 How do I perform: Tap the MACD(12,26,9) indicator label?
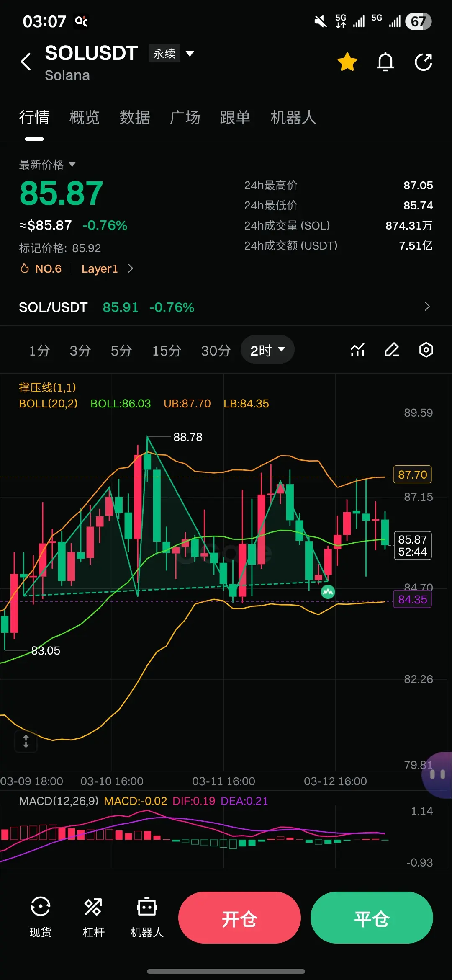(59, 801)
